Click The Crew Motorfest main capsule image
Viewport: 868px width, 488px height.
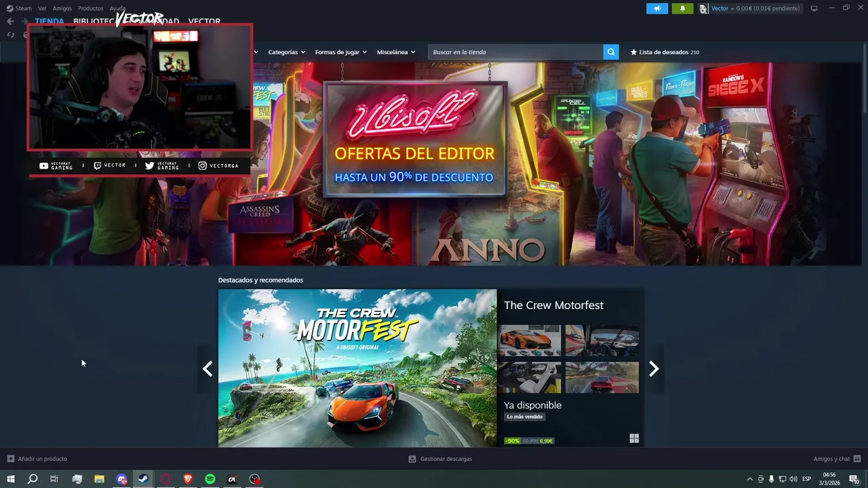[x=357, y=368]
